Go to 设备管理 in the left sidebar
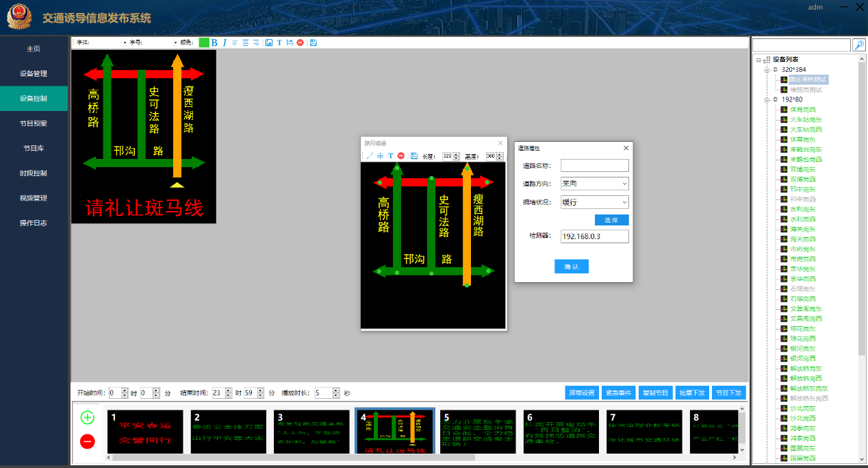The width and height of the screenshot is (868, 468). click(x=34, y=73)
